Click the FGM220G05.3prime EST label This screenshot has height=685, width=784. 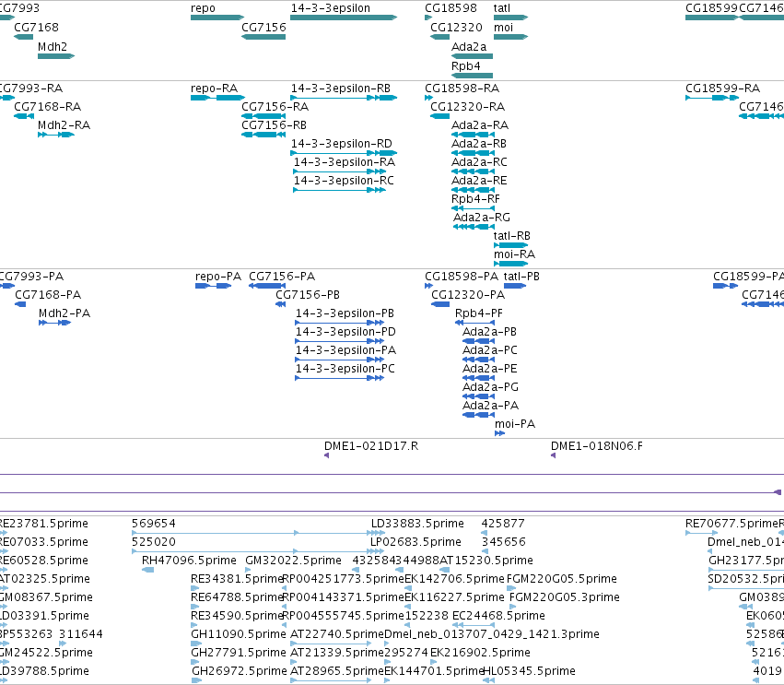(x=565, y=597)
